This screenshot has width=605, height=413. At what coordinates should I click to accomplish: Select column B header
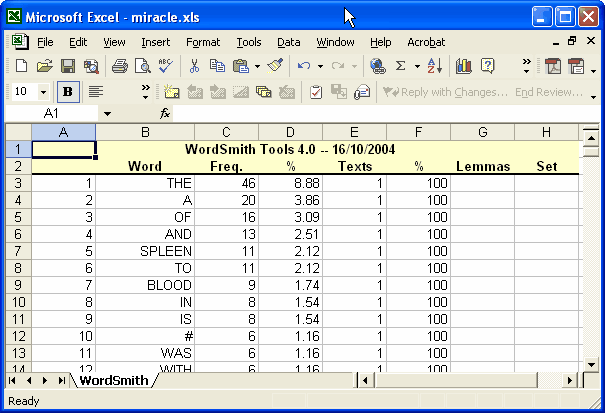point(145,132)
